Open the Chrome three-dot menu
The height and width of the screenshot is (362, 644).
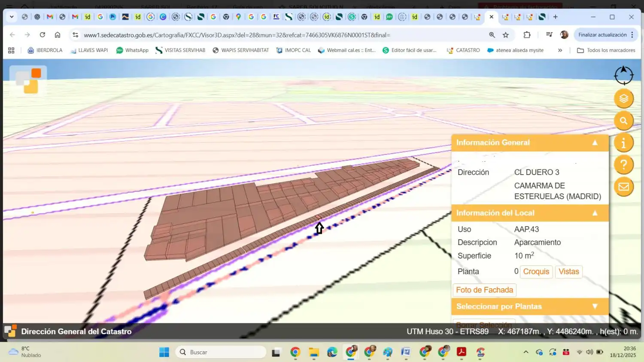(632, 35)
